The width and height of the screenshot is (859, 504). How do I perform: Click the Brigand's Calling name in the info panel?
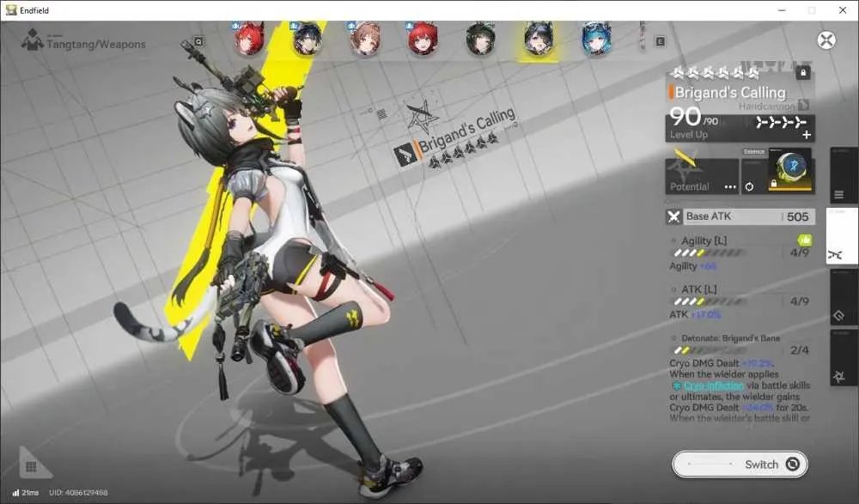point(729,93)
